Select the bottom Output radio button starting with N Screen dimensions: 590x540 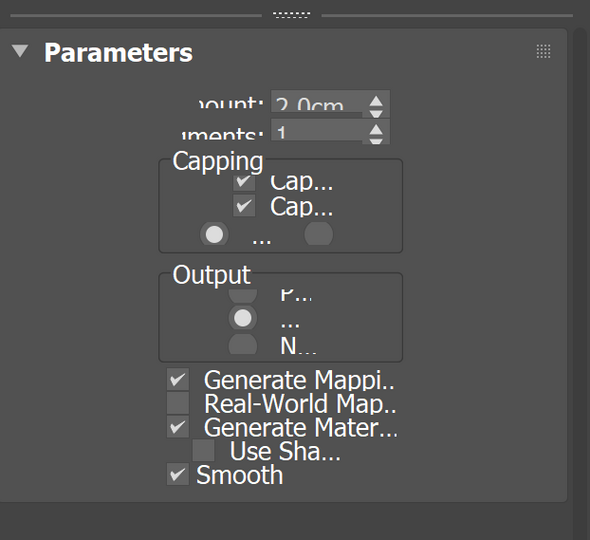[x=243, y=344]
